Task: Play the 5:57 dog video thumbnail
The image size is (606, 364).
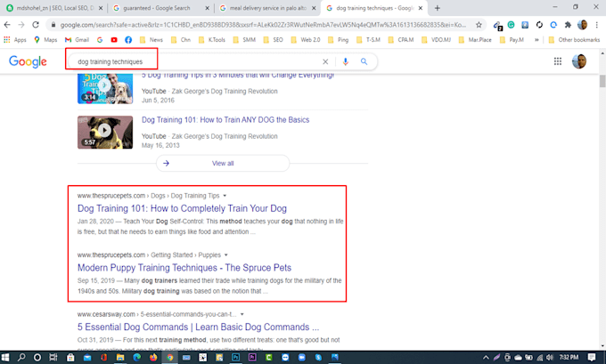Action: [x=105, y=133]
